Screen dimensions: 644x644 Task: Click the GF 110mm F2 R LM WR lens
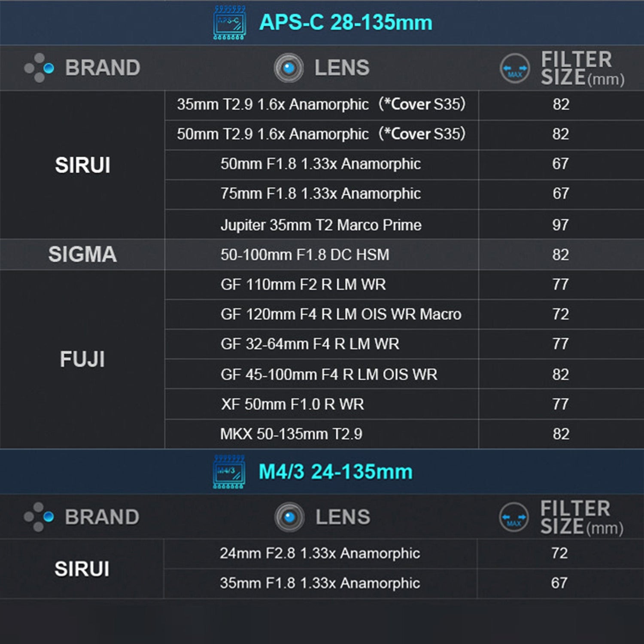[x=303, y=284]
